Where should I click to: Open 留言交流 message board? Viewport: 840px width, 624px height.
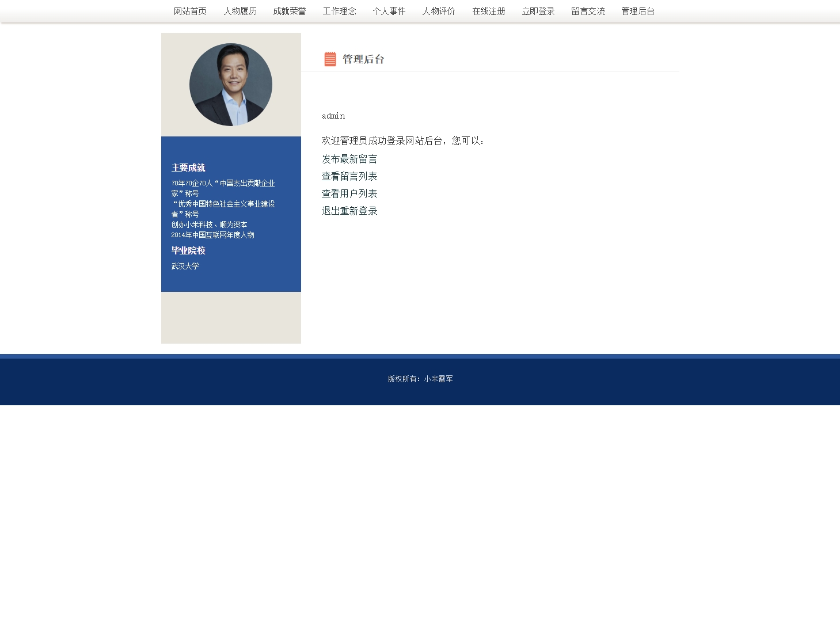coord(588,11)
